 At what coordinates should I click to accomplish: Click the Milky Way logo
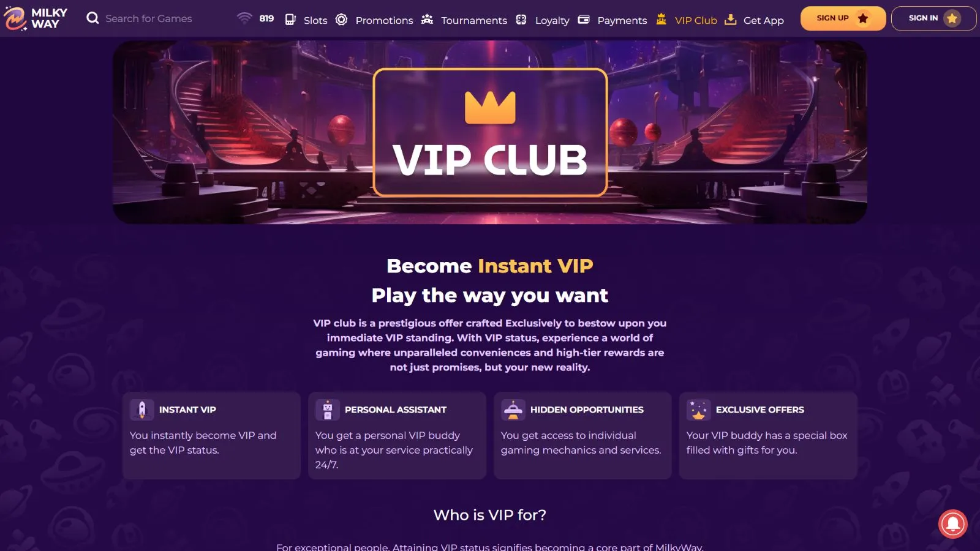coord(36,18)
